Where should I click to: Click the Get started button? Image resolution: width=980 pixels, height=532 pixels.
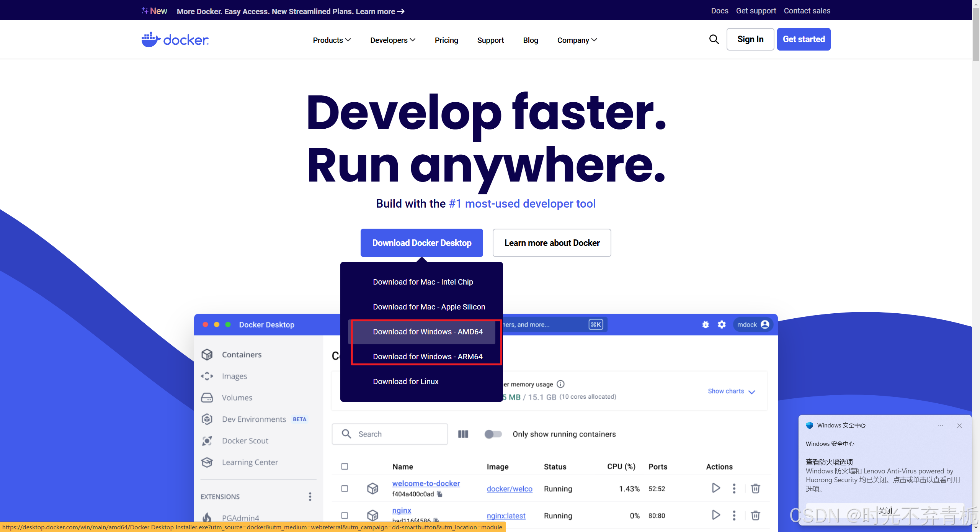804,39
